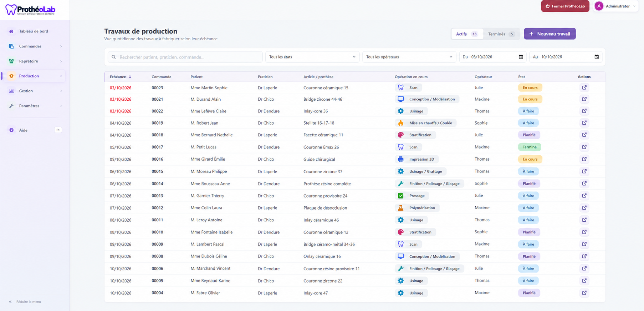Open the action icon for order 00023

click(x=584, y=87)
